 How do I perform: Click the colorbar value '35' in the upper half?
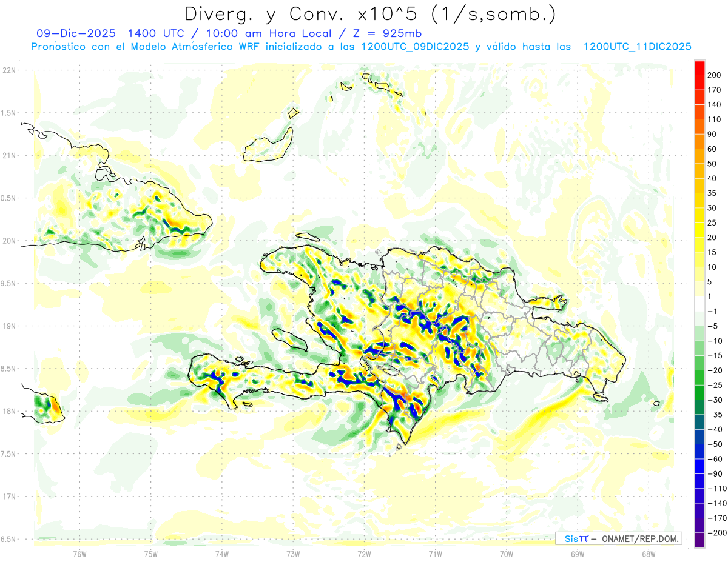pos(712,193)
